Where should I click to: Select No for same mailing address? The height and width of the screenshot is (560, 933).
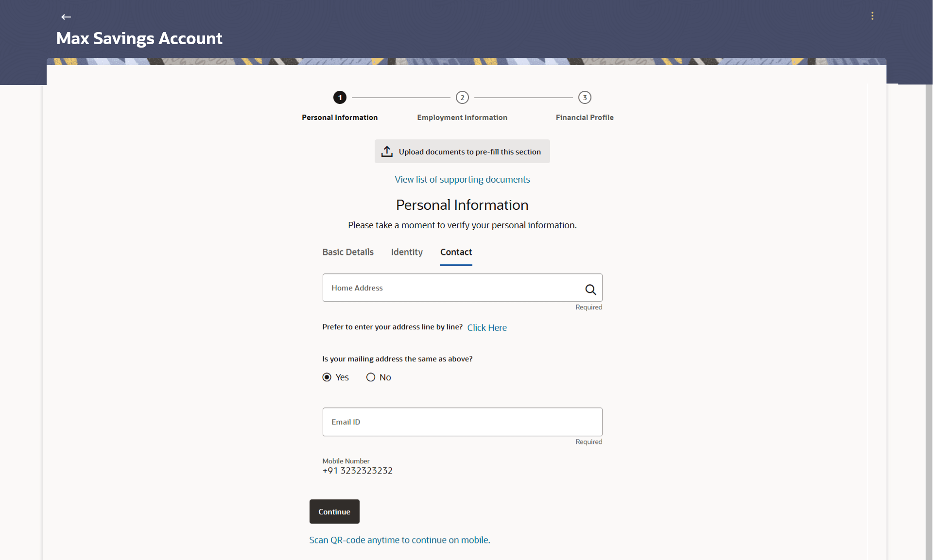tap(371, 377)
